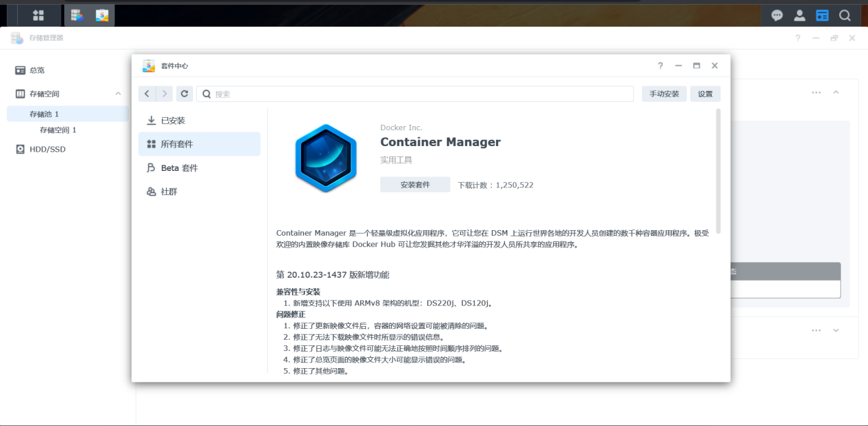The height and width of the screenshot is (426, 868).
Task: Open the Beta packages section
Action: coord(199,168)
